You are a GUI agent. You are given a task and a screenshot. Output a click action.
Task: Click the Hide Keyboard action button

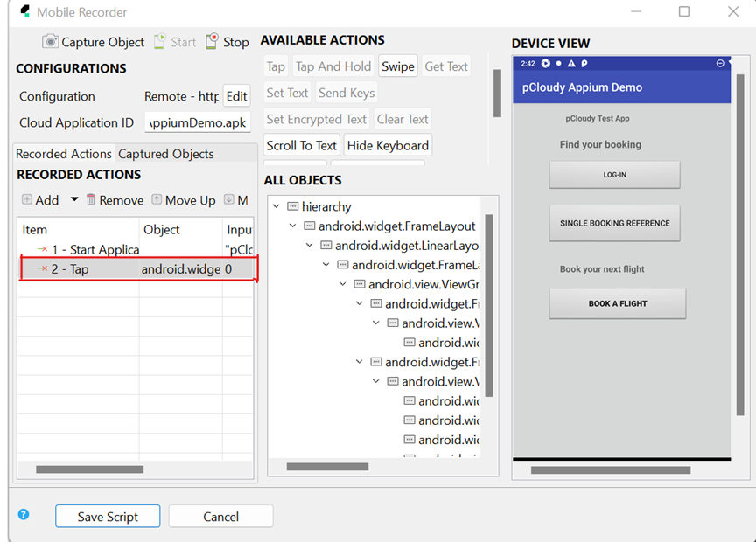click(x=388, y=145)
